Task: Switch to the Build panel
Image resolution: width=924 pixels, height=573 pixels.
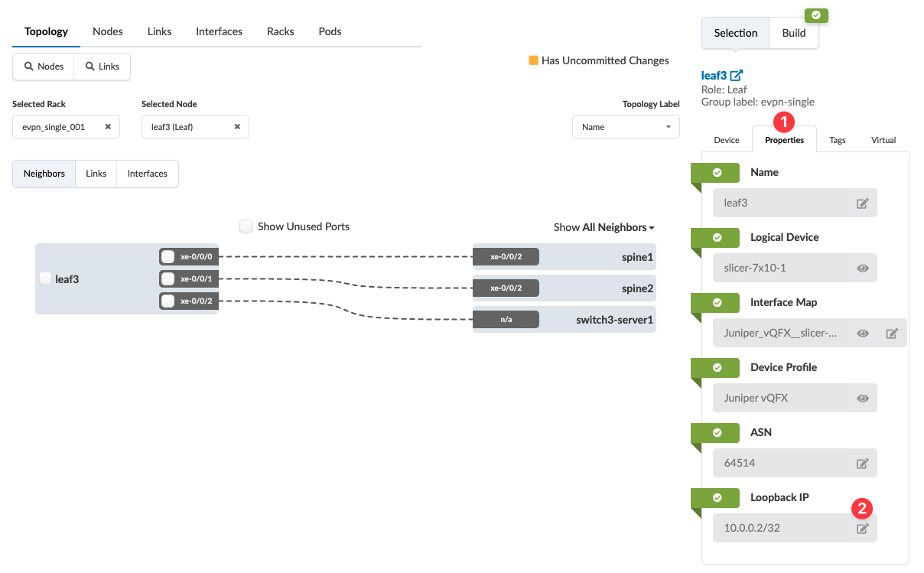Action: [x=793, y=33]
